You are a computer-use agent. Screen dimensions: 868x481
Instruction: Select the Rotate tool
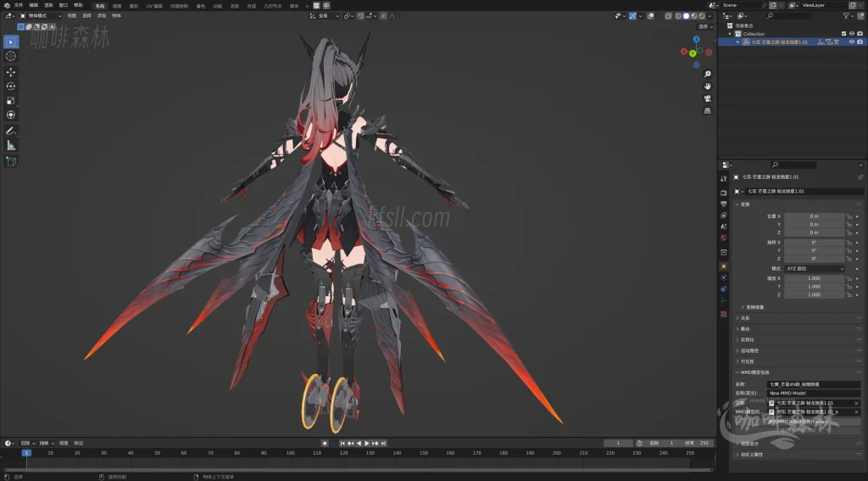(10, 86)
